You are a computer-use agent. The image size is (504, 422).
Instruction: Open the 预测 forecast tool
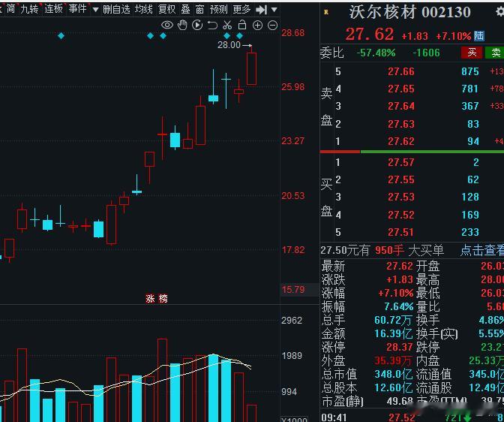tap(218, 10)
